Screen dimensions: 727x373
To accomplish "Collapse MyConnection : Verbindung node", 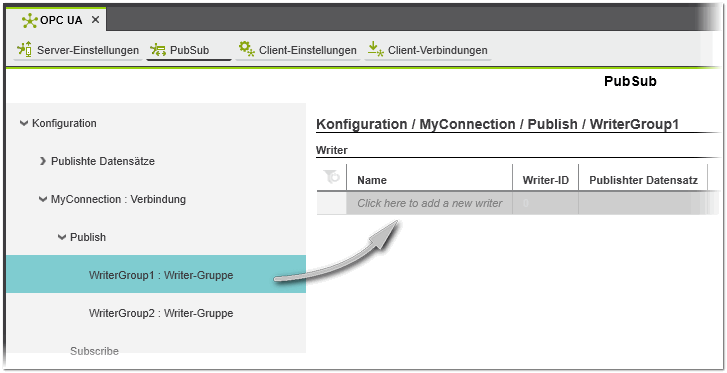I will 43,199.
